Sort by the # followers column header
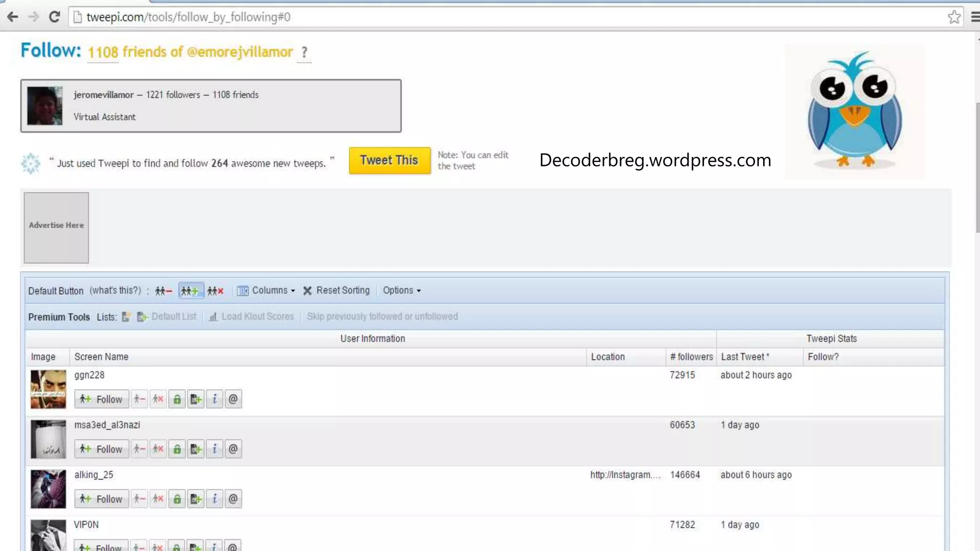This screenshot has width=980, height=551. 691,357
